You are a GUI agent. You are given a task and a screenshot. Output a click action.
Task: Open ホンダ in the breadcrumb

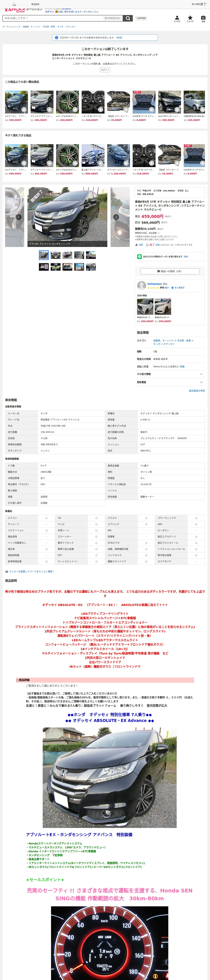click(60, 27)
